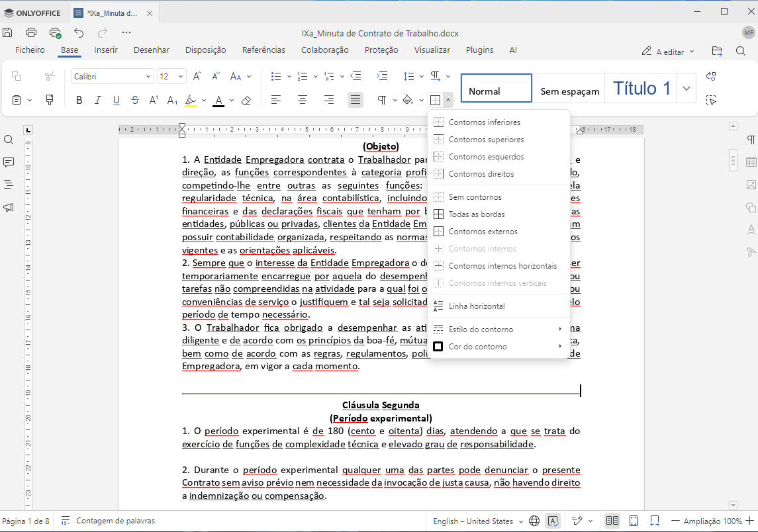Center-align the paragraph
Image resolution: width=758 pixels, height=532 pixels.
[303, 100]
